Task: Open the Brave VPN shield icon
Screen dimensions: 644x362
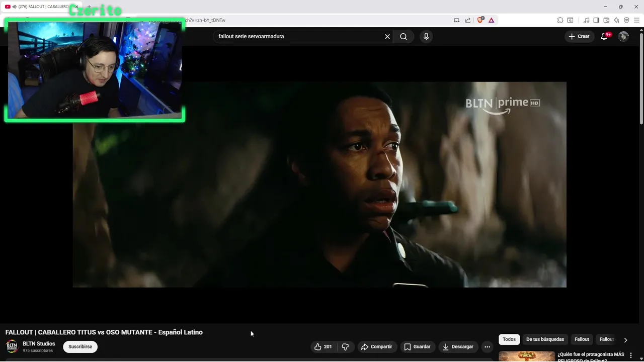Action: click(626, 20)
